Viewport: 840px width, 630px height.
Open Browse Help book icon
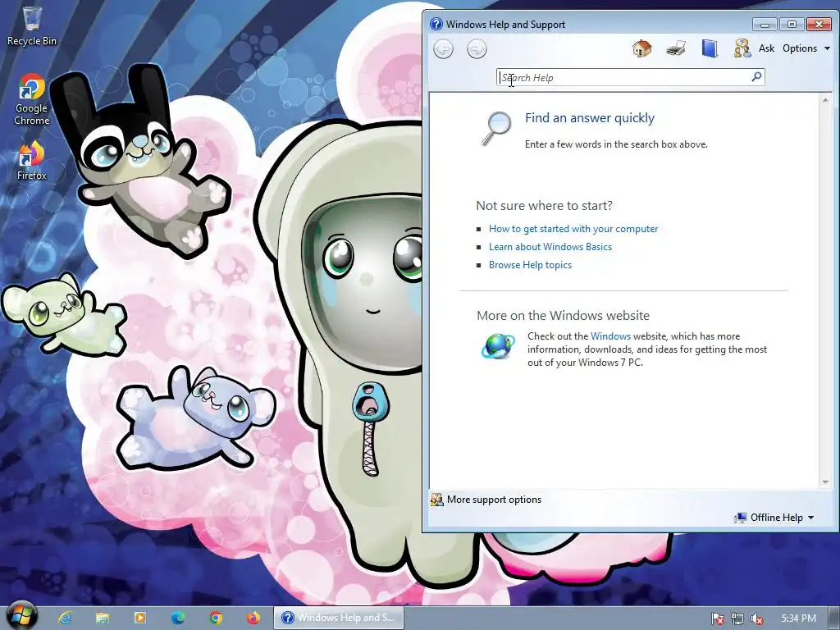(710, 48)
